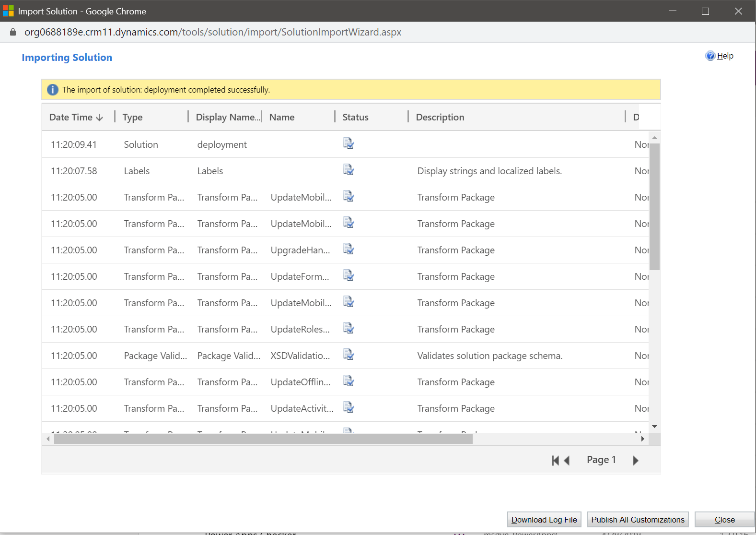756x535 pixels.
Task: Click the status icon for UpdateActivit... row
Action: [x=349, y=407]
